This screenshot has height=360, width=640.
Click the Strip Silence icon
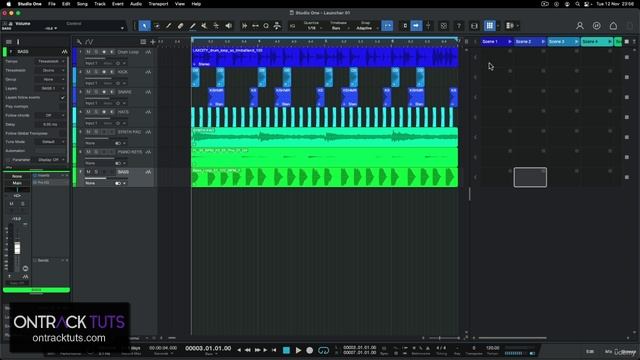pyautogui.click(x=255, y=26)
